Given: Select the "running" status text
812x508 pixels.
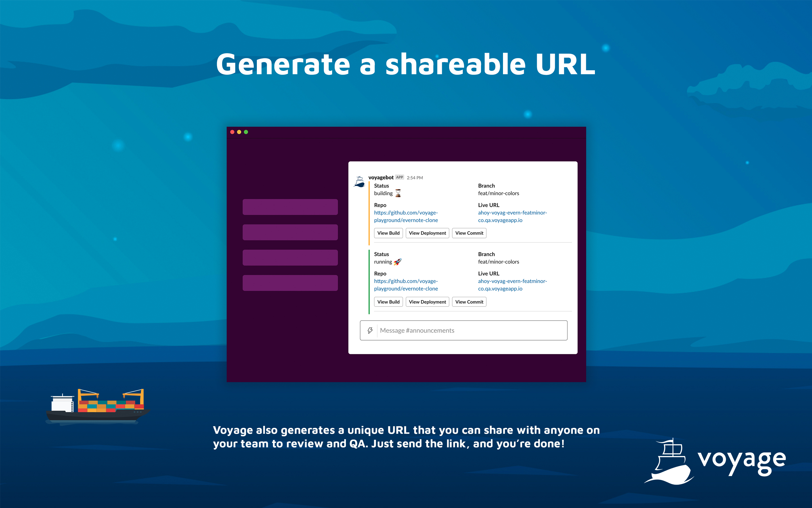Looking at the screenshot, I should 383,262.
